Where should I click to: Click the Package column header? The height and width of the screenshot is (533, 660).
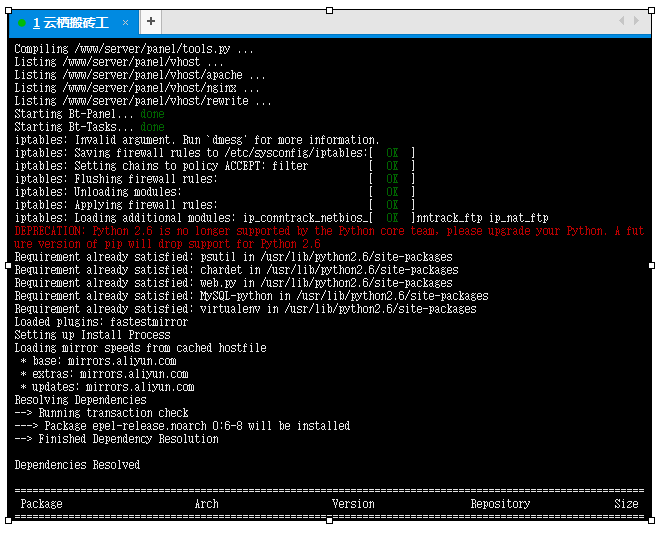click(41, 504)
